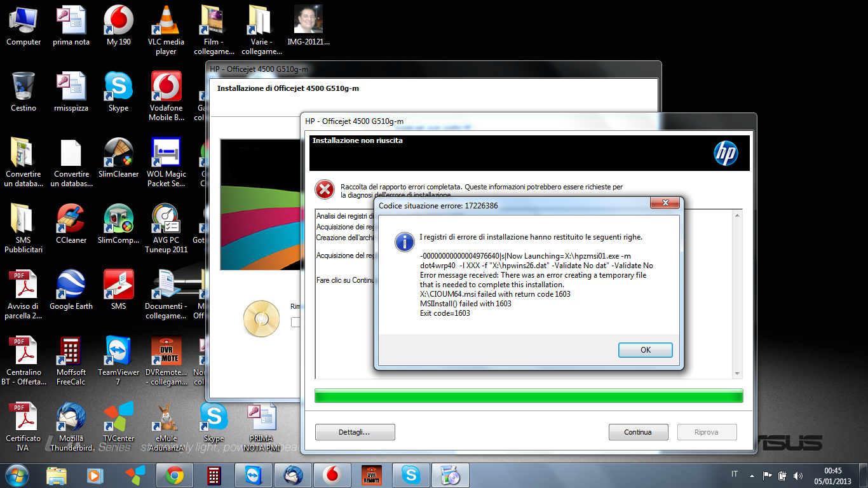Select the Skype shortcut beside eMule AdunanzA
The image size is (868, 488).
pos(214,423)
